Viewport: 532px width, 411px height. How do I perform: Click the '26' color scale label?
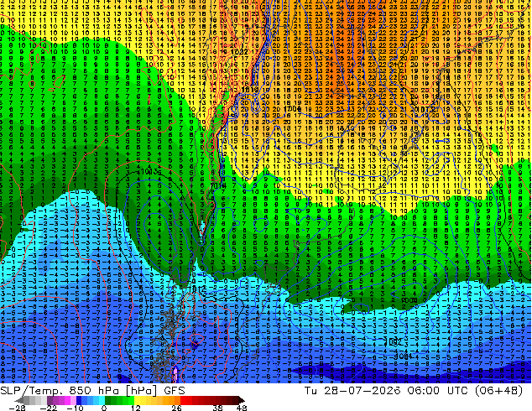176,408
